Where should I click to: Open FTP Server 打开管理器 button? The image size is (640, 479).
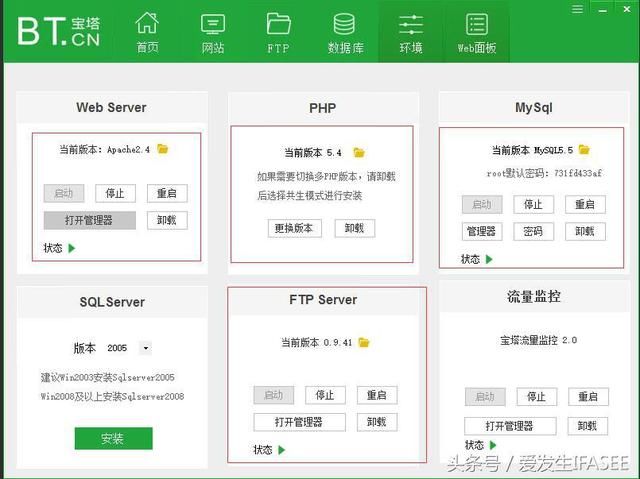[x=299, y=422]
